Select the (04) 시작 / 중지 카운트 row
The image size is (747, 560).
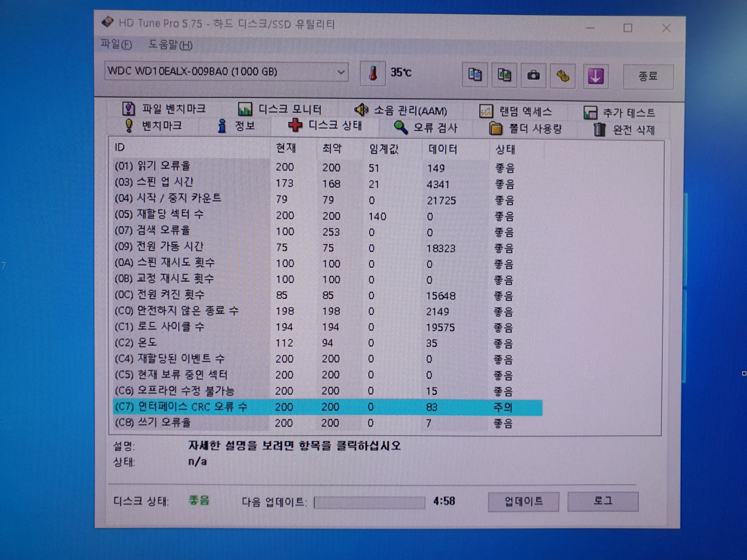[x=328, y=199]
